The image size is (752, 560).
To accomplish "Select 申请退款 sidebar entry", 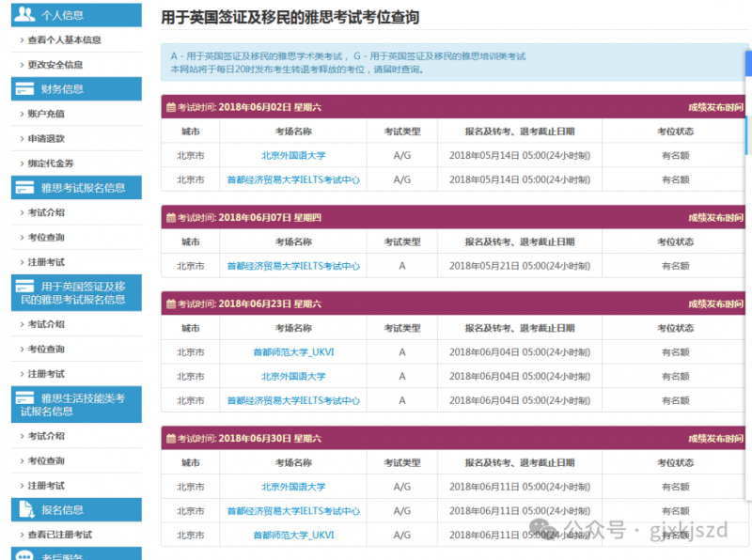I will (x=46, y=138).
